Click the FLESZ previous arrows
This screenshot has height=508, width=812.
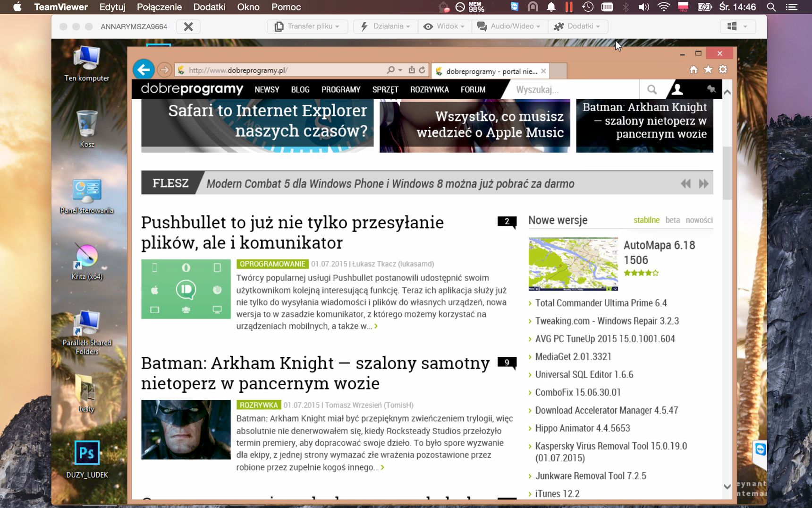685,184
